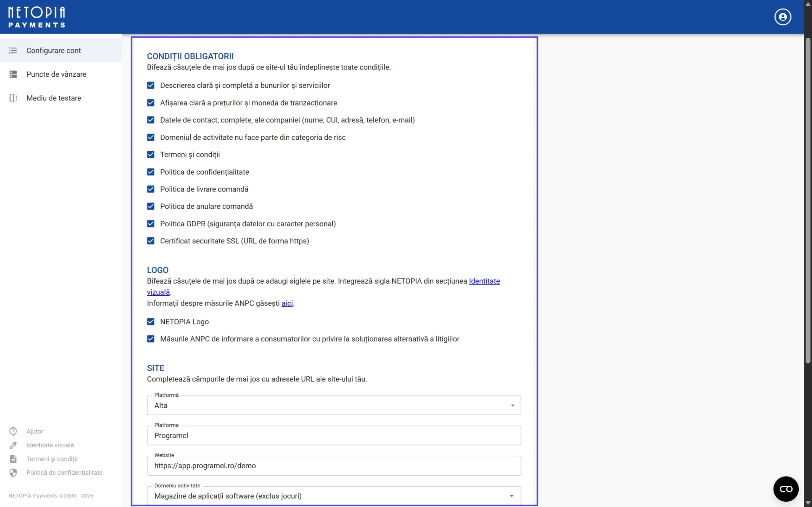Image resolution: width=812 pixels, height=507 pixels.
Task: Click the Identitate vizuală eyedropper icon
Action: [13, 445]
